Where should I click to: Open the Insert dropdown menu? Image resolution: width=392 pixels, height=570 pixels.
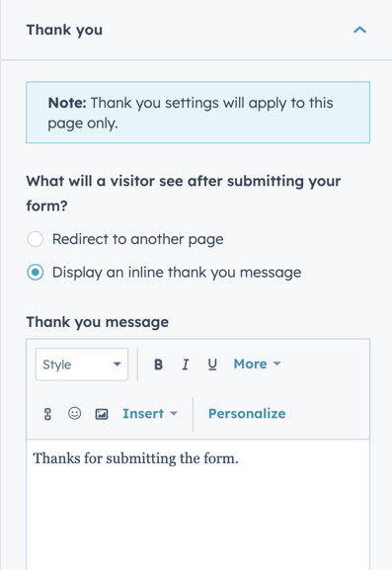150,414
